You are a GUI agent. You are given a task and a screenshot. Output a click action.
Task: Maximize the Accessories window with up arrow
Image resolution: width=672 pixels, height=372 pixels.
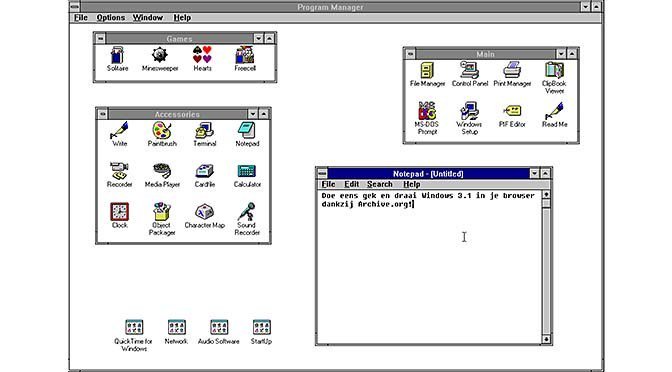pos(264,114)
